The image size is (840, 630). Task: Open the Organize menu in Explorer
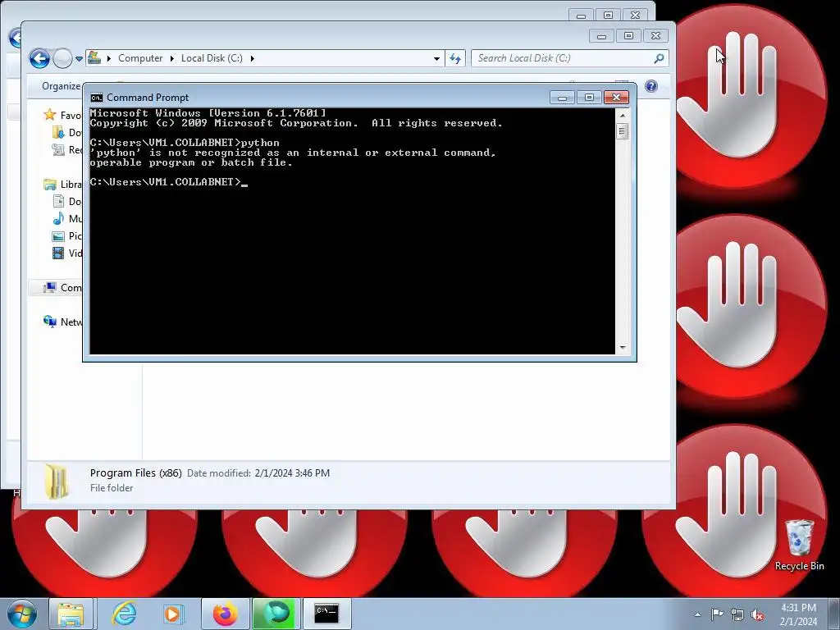click(x=61, y=86)
